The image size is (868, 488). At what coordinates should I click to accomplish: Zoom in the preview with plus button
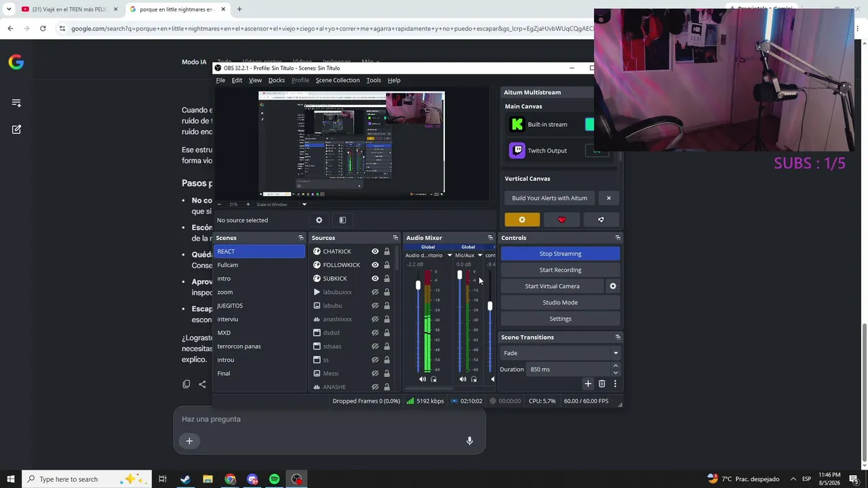click(x=248, y=204)
